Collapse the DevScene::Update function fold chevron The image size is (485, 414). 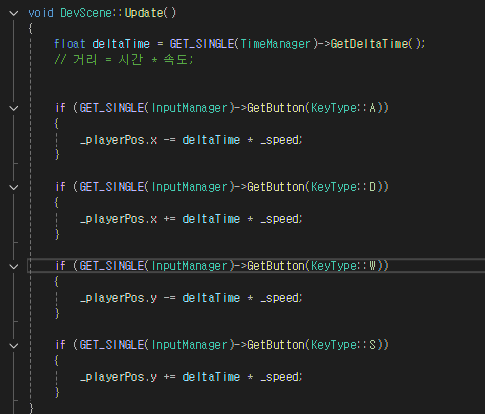click(14, 13)
